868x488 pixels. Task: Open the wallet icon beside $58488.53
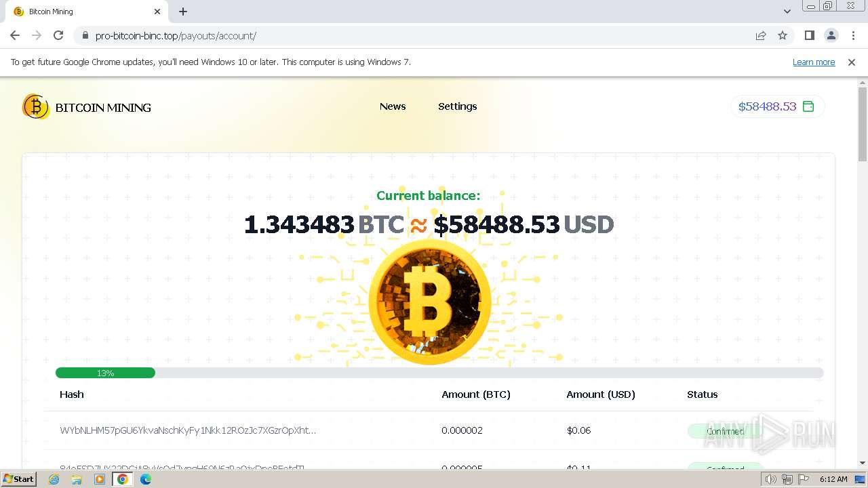click(x=808, y=106)
